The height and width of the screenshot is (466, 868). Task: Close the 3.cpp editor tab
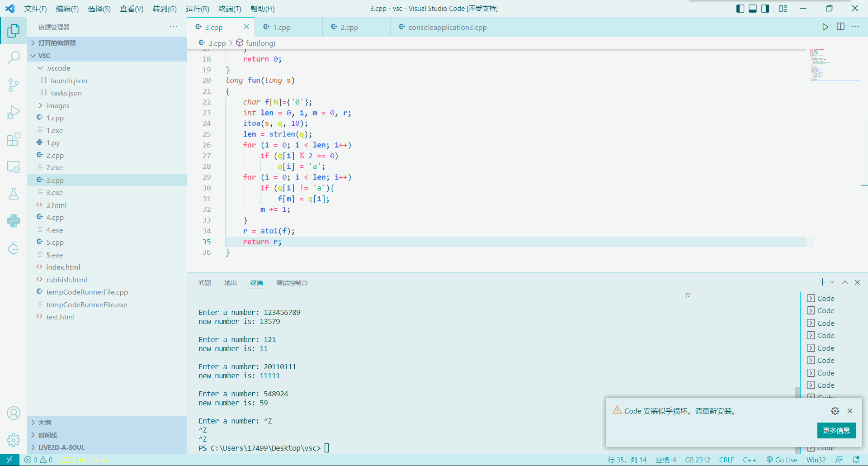point(246,27)
